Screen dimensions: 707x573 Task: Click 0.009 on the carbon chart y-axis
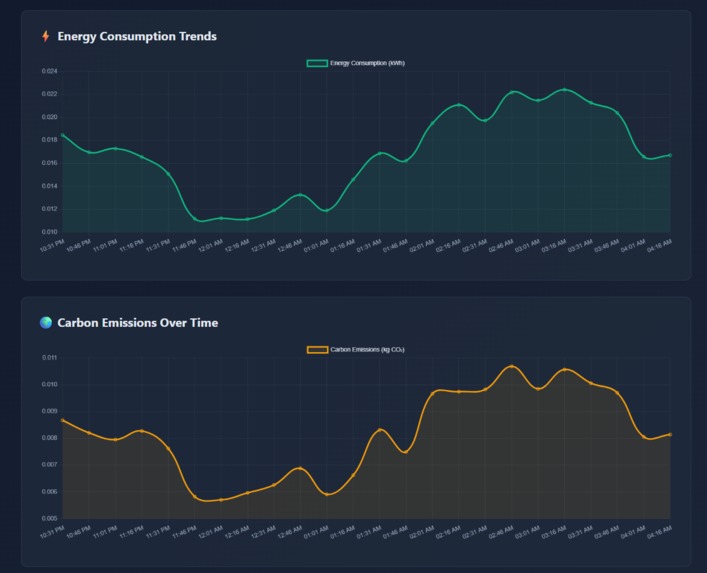[50, 411]
